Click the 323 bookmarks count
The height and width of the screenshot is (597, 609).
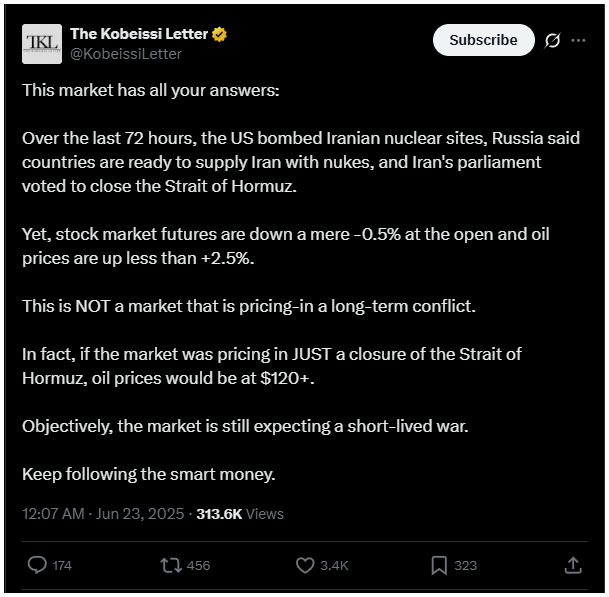pos(466,566)
